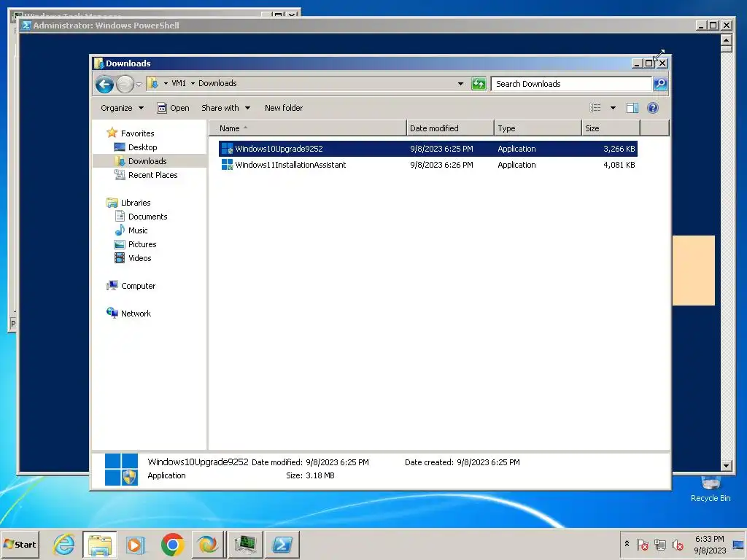Toggle the preview pane icon
This screenshot has height=560, width=747.
point(632,108)
